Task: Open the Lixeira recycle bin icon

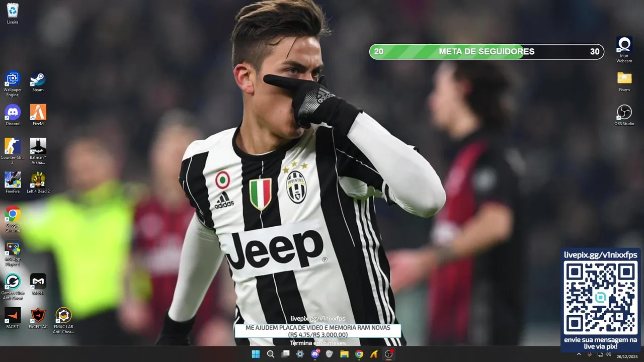Action: click(x=13, y=14)
